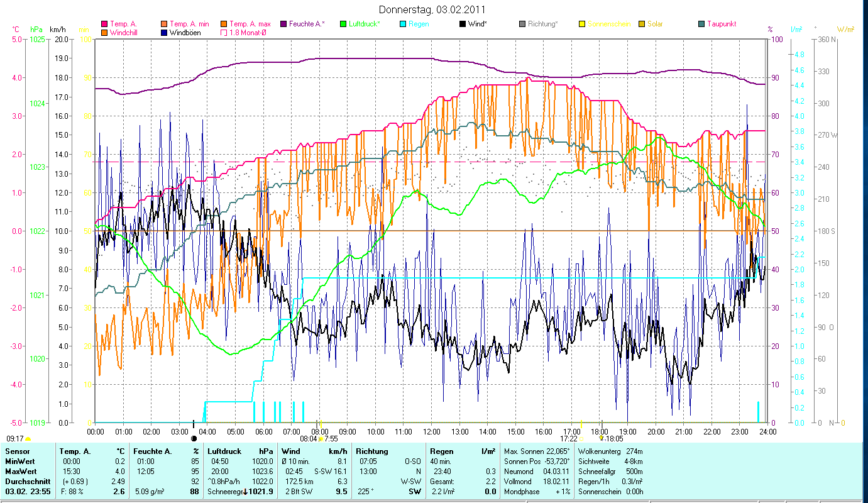Click the yellow Sonnenschein legend square

pyautogui.click(x=582, y=24)
